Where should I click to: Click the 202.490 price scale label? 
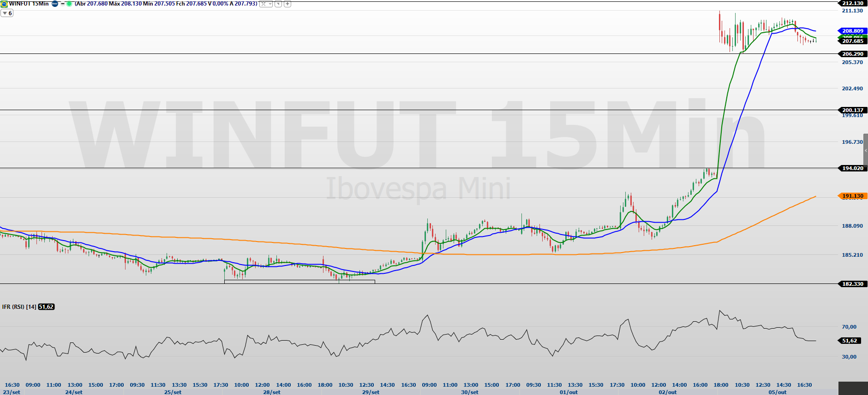(x=852, y=88)
